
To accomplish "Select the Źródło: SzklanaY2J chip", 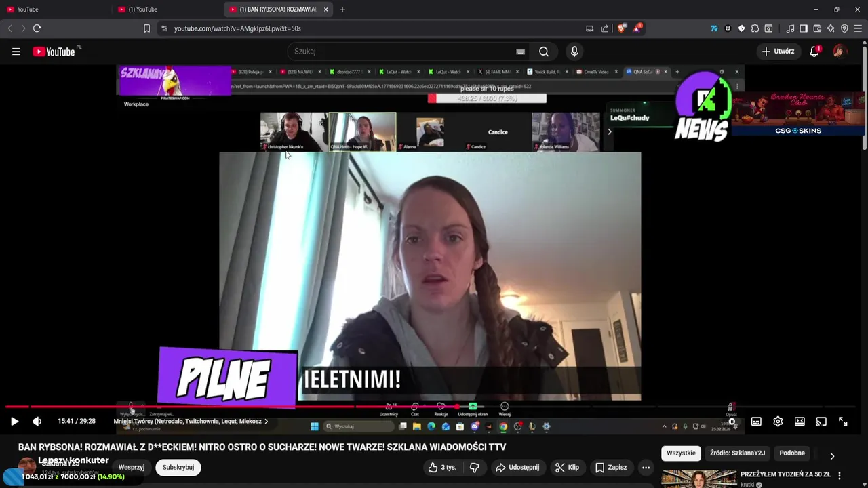I will point(737,453).
